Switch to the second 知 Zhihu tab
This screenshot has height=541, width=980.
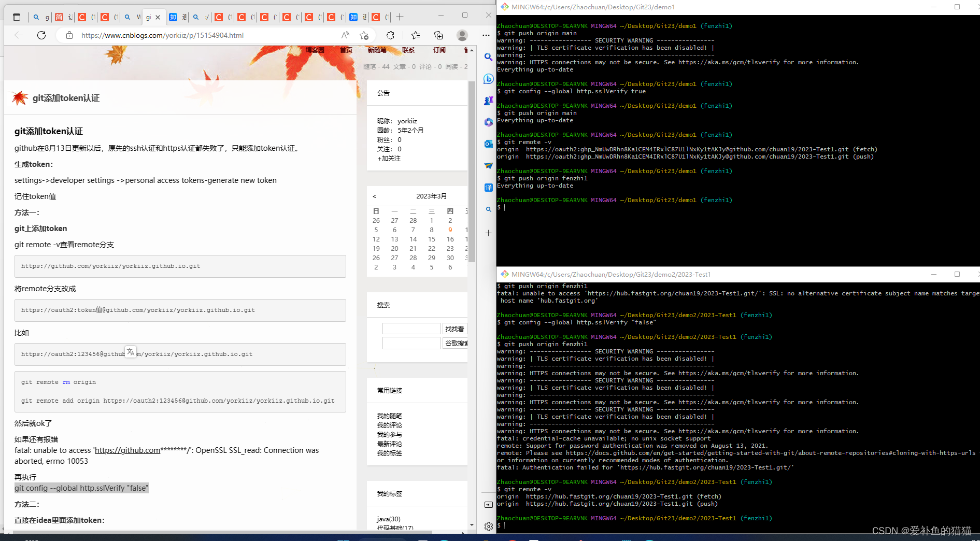click(358, 17)
